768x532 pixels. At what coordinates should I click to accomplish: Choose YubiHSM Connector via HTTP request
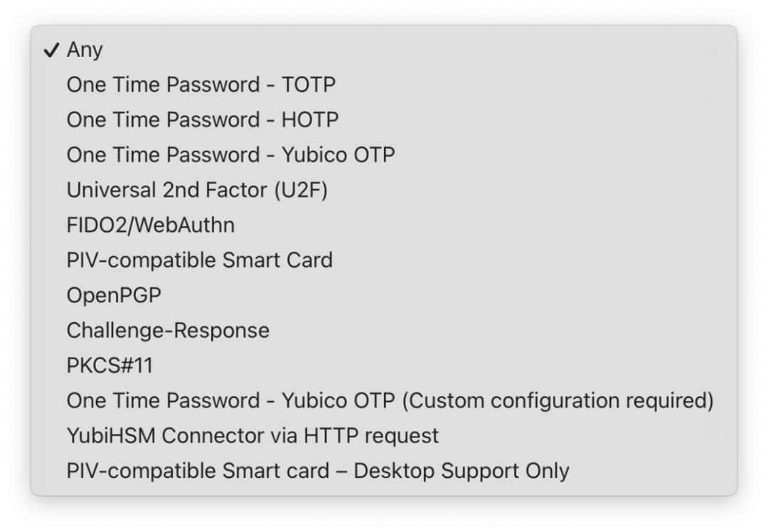(x=252, y=436)
